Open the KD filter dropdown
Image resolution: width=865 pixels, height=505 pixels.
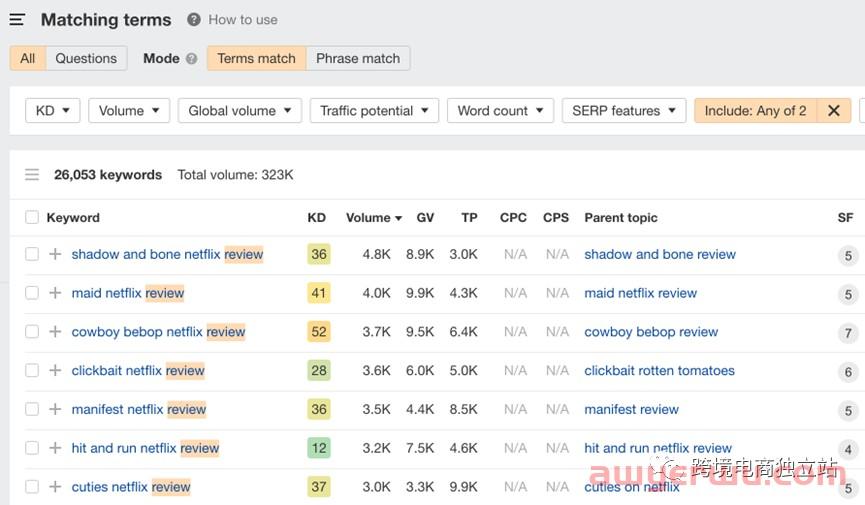52,111
